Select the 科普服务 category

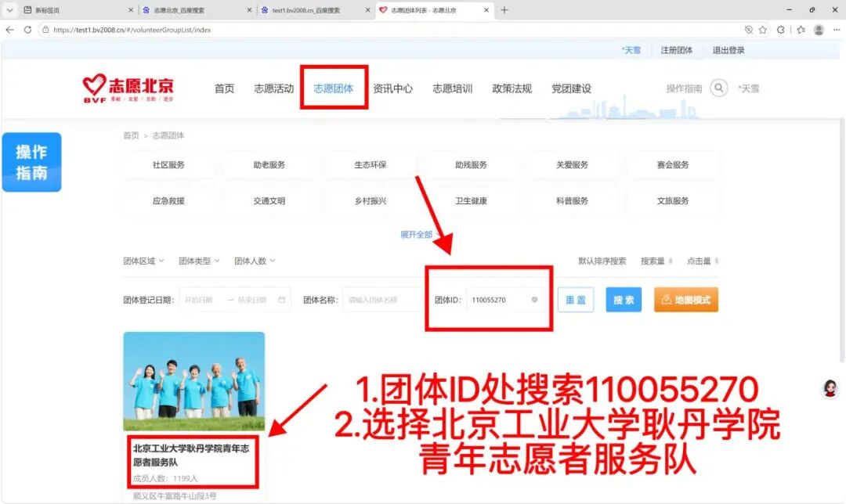click(572, 201)
